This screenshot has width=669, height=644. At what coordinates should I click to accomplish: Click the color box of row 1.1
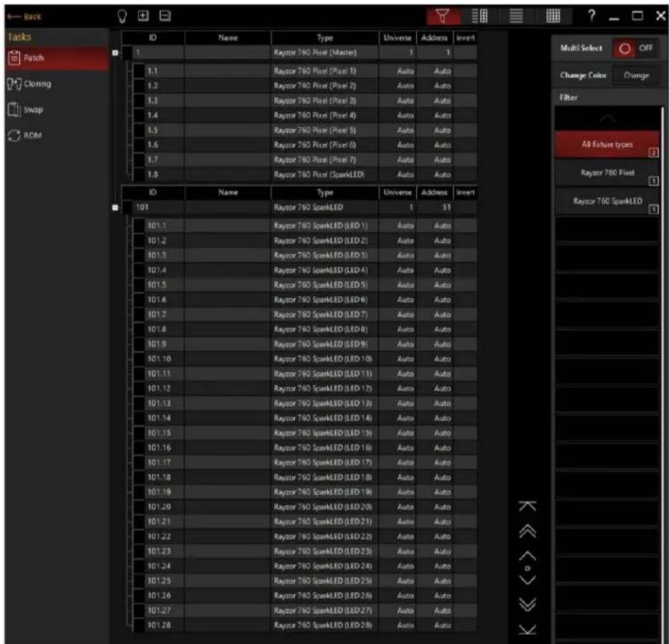coord(138,71)
